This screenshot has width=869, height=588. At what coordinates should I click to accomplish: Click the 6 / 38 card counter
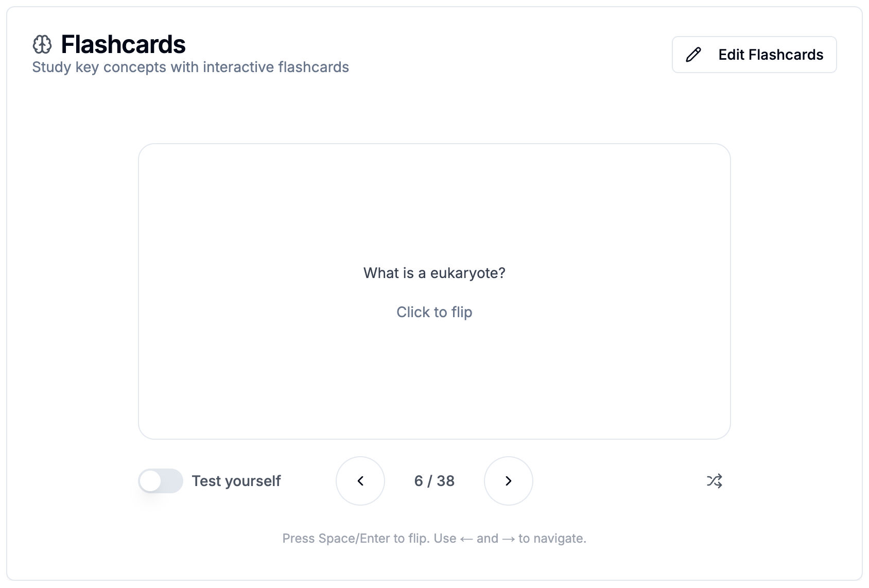coord(434,481)
